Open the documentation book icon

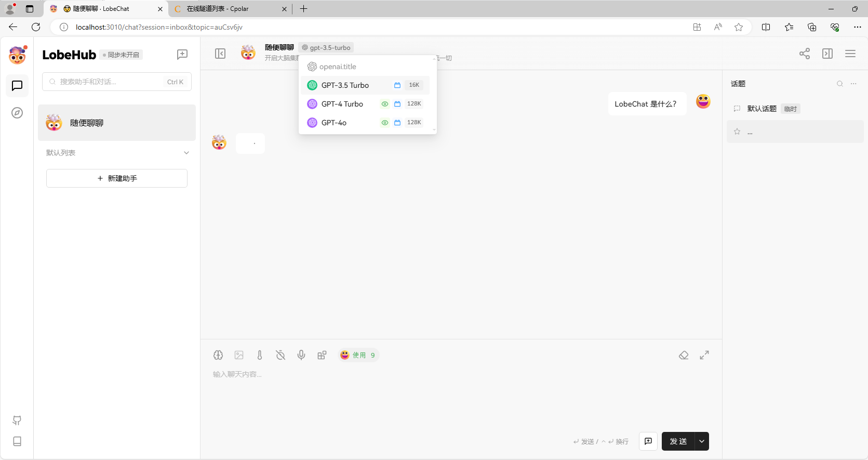coord(17,441)
